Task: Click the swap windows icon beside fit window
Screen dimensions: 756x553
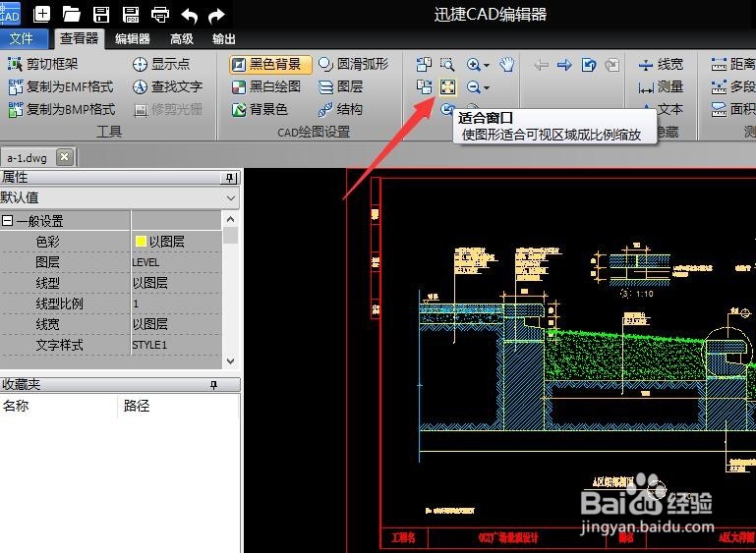Action: point(425,87)
